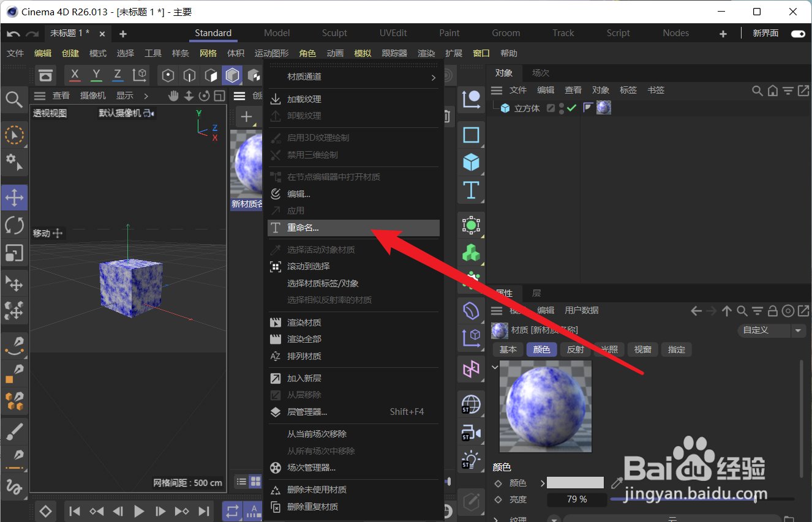Screen dimensions: 812x522
Task: Click the search icon in the 对象 manager
Action: coord(757,90)
